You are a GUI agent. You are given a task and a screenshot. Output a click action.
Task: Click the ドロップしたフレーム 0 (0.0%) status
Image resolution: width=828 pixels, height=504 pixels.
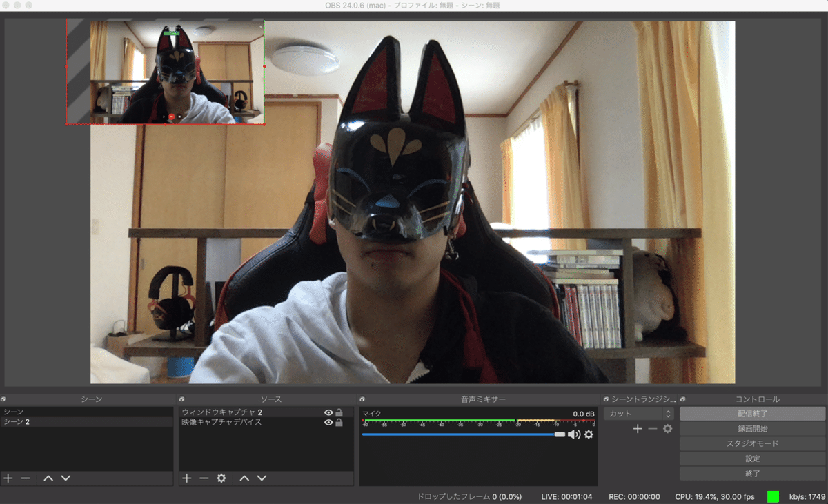pyautogui.click(x=469, y=496)
